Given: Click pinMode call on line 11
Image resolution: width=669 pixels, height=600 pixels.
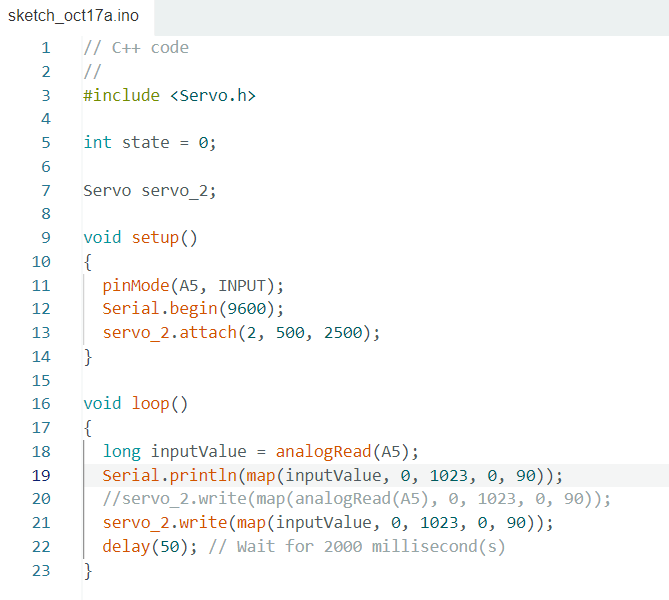Looking at the screenshot, I should 193,285.
